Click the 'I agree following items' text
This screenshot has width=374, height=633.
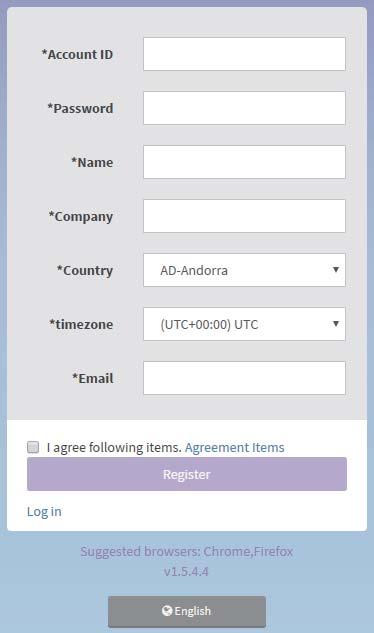click(114, 447)
